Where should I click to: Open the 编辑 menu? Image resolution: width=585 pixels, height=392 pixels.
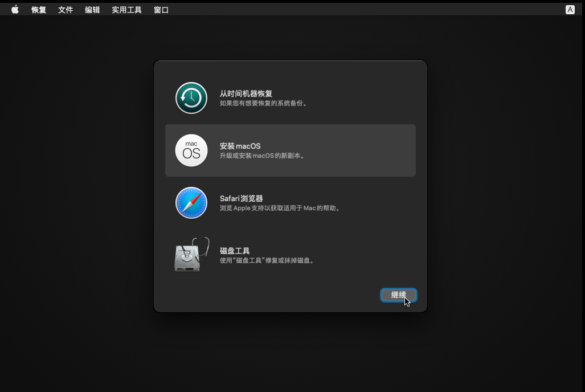(x=92, y=10)
